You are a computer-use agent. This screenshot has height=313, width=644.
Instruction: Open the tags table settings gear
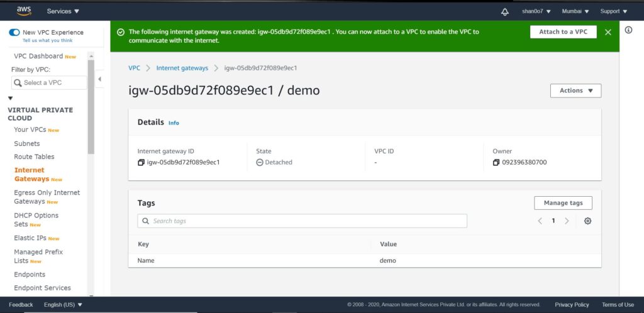coord(588,221)
